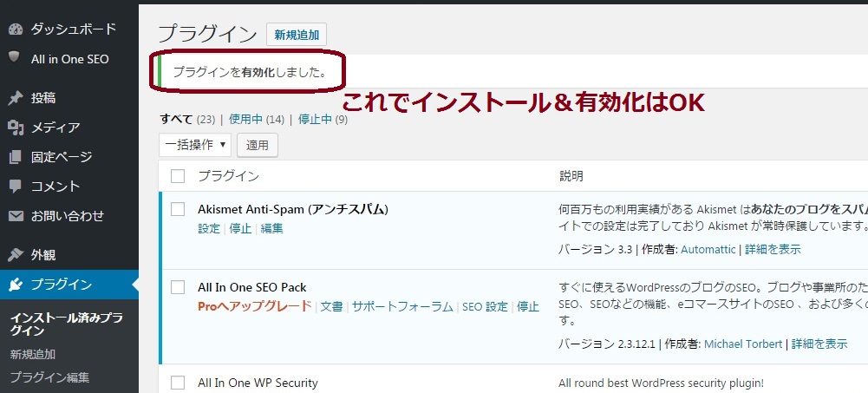Click プラグインを有効化しました notice text
The width and height of the screenshot is (868, 393).
pos(250,73)
